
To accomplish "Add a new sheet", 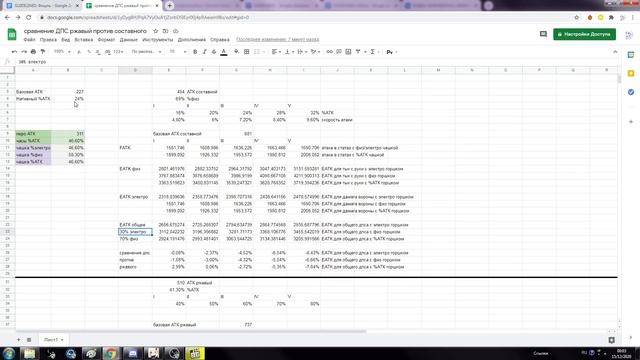I will tap(18, 340).
